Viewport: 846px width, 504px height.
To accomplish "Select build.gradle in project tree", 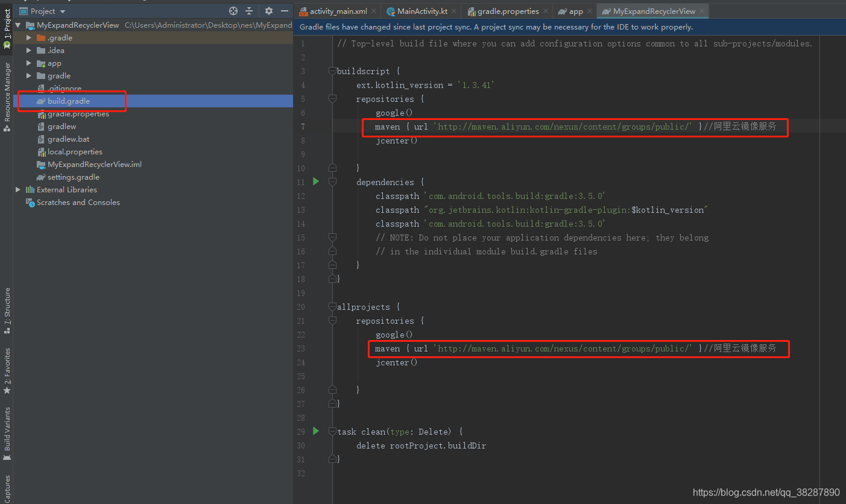I will pyautogui.click(x=69, y=101).
